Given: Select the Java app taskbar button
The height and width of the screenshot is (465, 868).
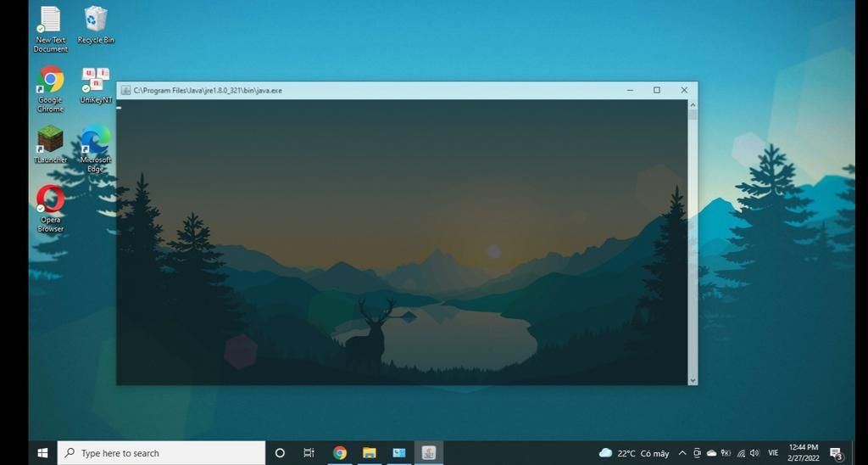Looking at the screenshot, I should point(428,453).
